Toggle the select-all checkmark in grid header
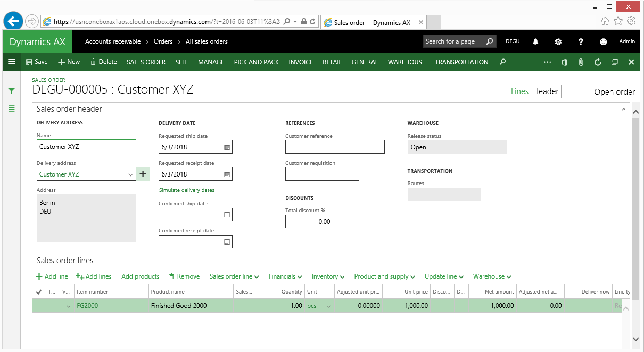The height and width of the screenshot is (352, 644). 38,291
